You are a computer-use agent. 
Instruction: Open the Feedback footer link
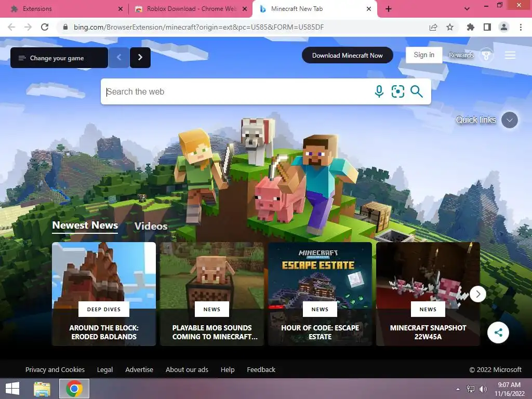[x=261, y=369]
